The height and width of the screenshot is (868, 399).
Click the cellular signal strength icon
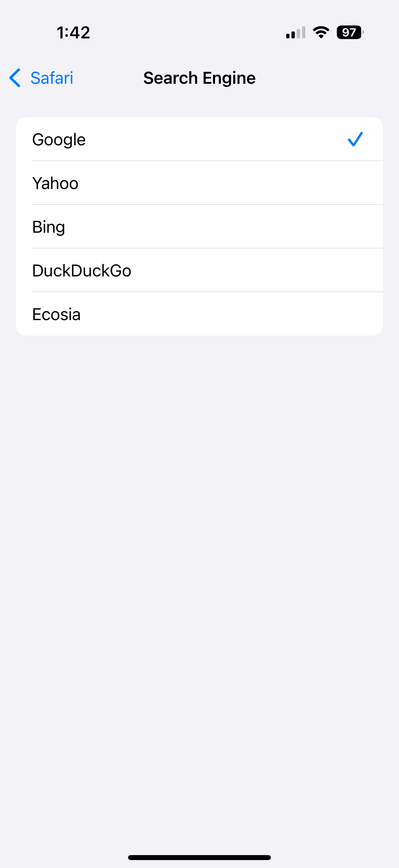point(295,33)
